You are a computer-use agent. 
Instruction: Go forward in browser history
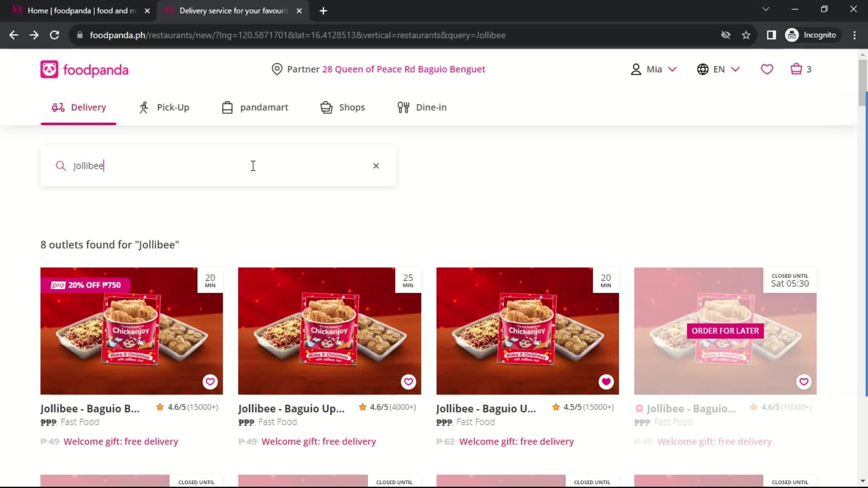pos(34,35)
